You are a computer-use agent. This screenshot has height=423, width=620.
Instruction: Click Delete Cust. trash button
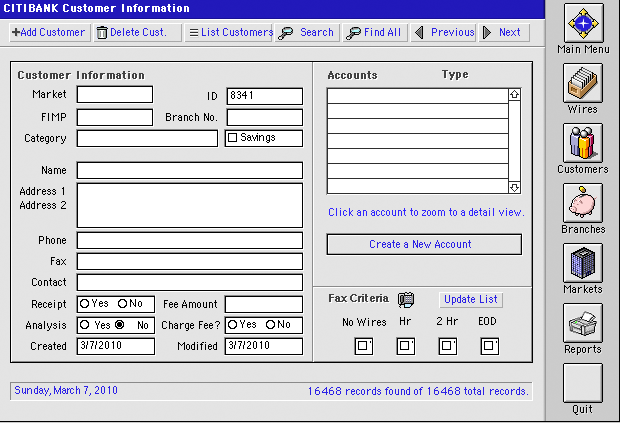click(x=138, y=32)
